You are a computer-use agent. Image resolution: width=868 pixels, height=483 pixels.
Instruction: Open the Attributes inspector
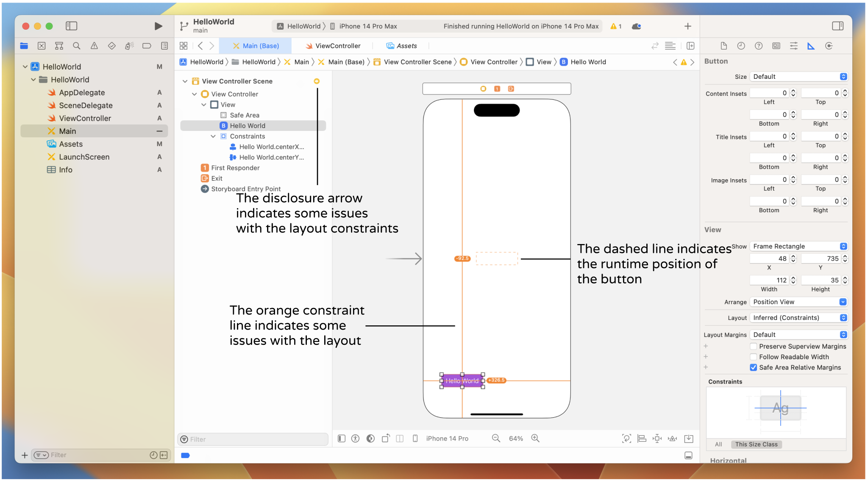pos(794,46)
